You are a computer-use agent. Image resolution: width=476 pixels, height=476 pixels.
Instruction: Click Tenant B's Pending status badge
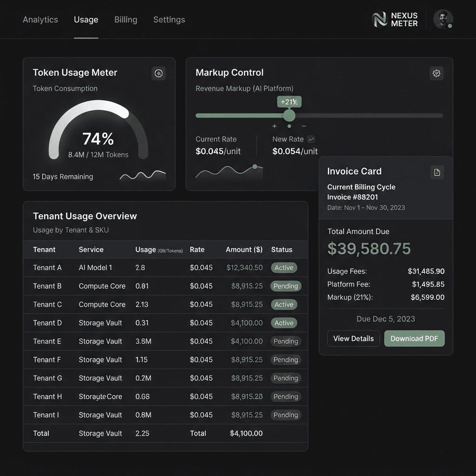(x=286, y=286)
